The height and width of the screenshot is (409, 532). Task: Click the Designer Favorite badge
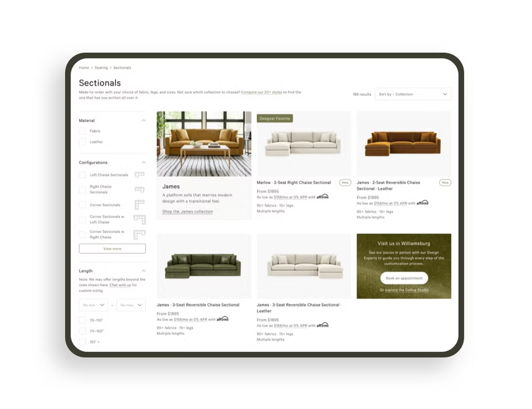pyautogui.click(x=275, y=118)
